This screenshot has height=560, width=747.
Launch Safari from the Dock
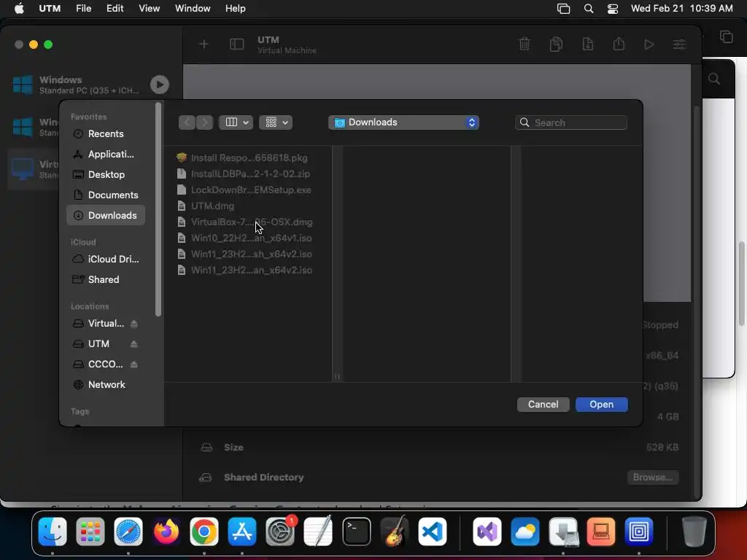(128, 532)
